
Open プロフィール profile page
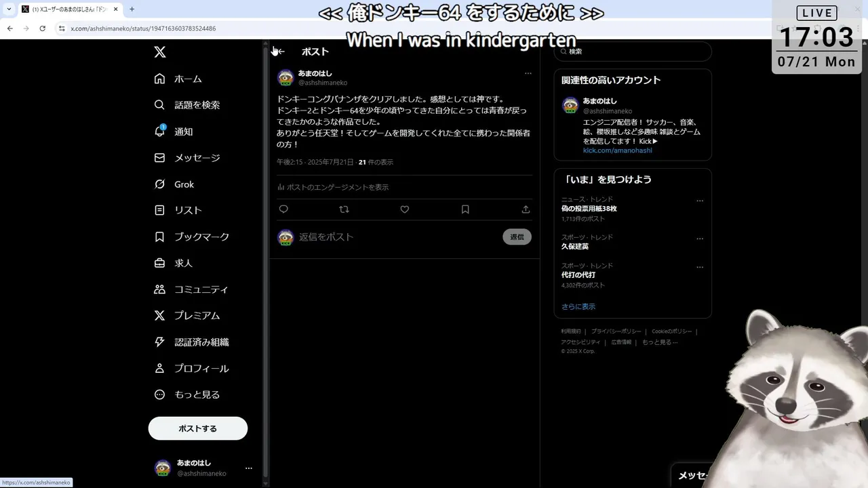[x=192, y=369]
